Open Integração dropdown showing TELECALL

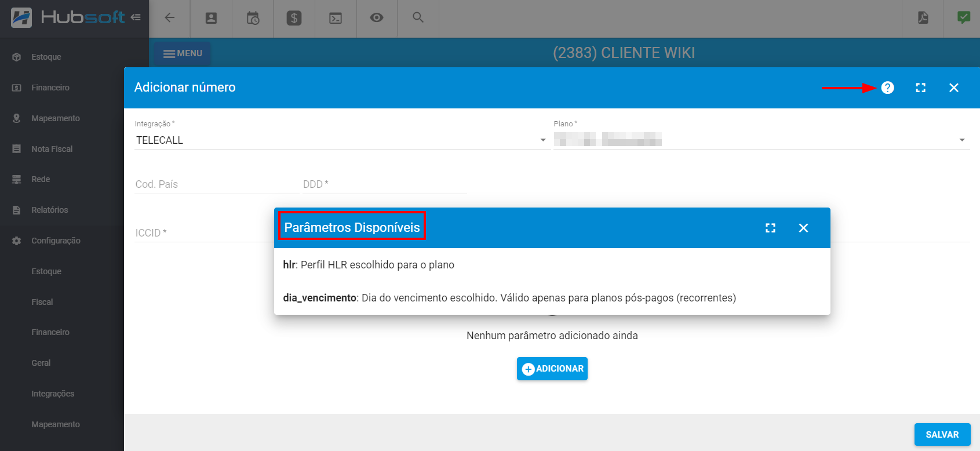coord(341,140)
